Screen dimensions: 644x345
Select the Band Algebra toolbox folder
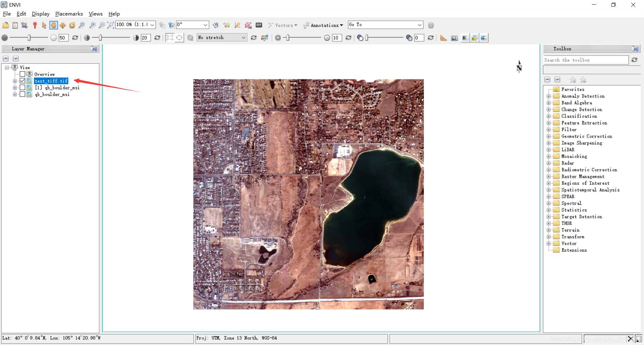[x=577, y=103]
